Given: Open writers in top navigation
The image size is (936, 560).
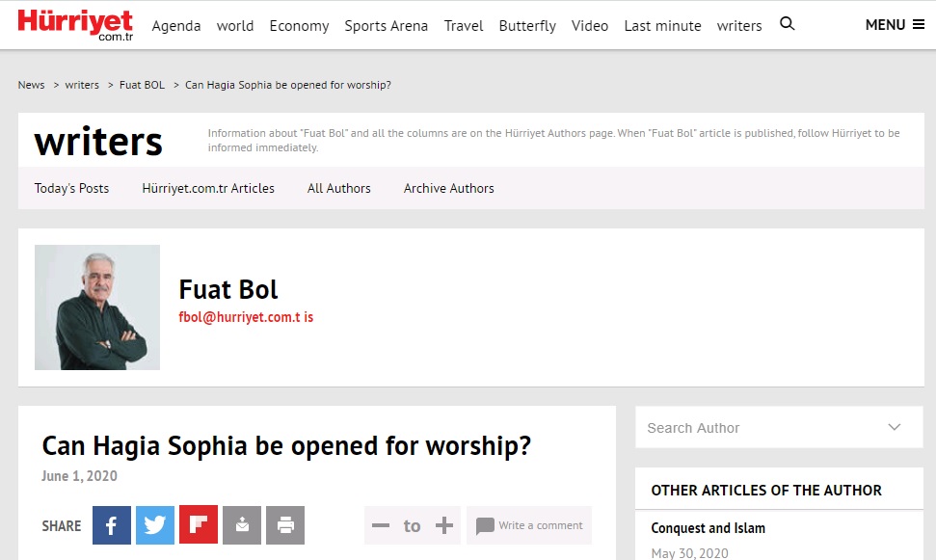Looking at the screenshot, I should pyautogui.click(x=739, y=26).
